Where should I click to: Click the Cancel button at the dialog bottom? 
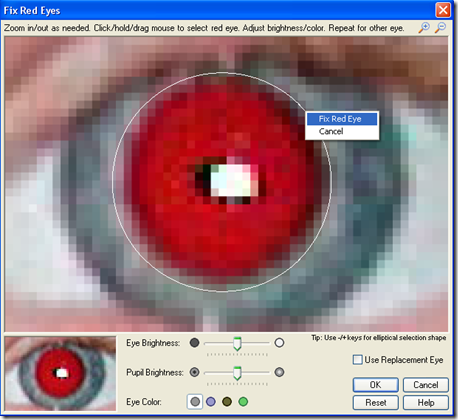click(426, 385)
